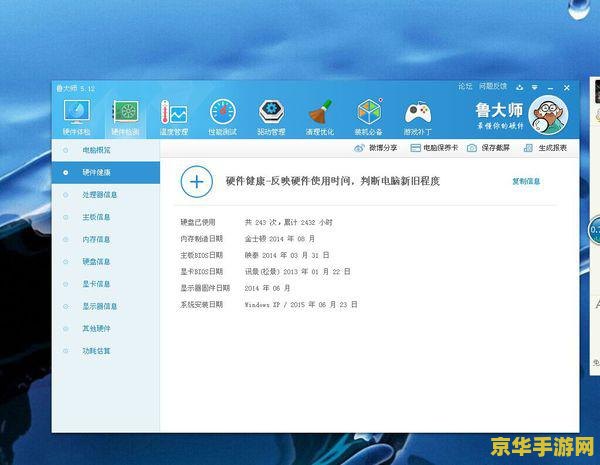
Task: Click the 保存截屏 camera icon
Action: coord(472,148)
